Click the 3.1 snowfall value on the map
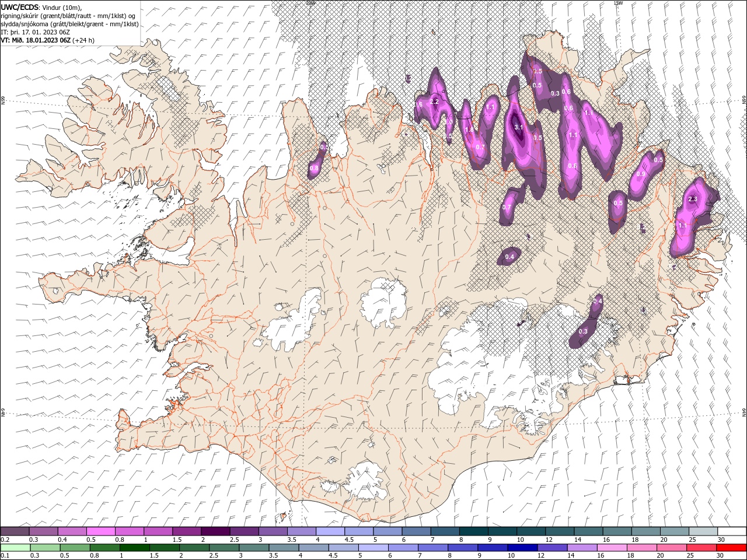Screen dimensions: 747x560 click(518, 126)
